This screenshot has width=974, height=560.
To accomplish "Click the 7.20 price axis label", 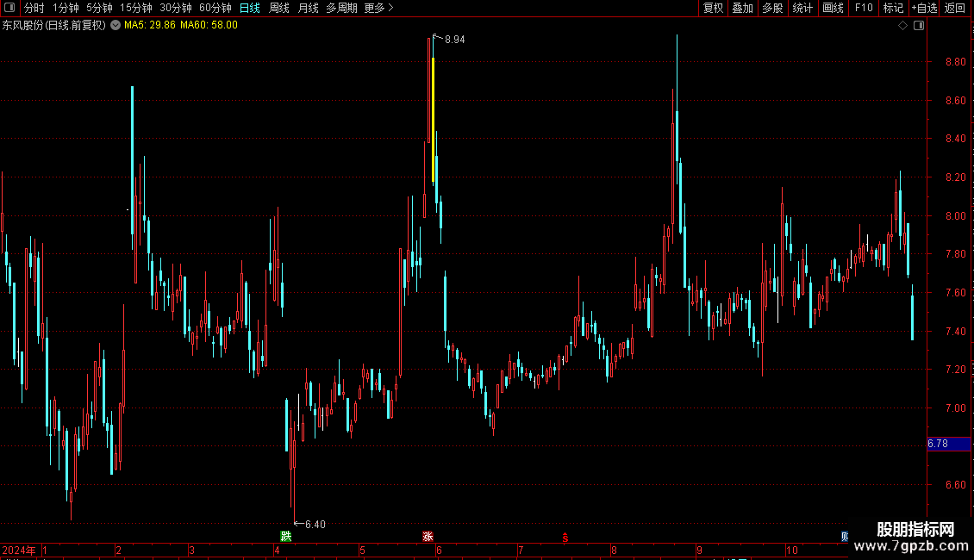I will [x=955, y=370].
